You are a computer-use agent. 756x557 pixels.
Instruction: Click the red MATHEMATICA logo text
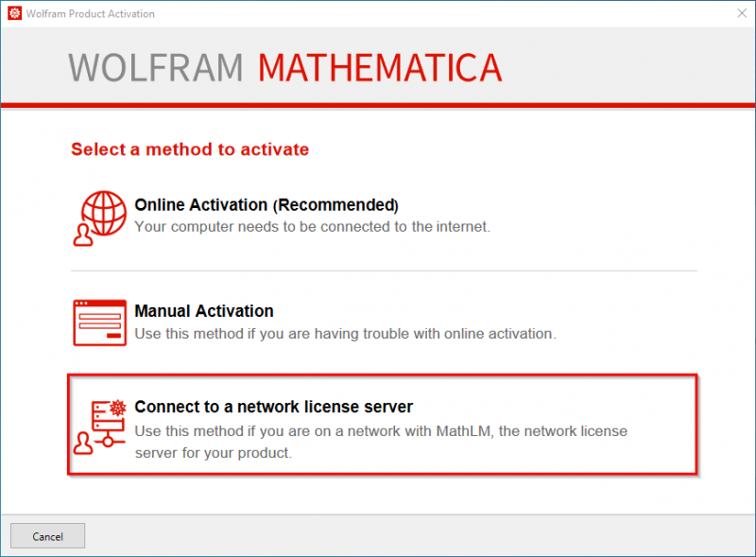pos(380,67)
